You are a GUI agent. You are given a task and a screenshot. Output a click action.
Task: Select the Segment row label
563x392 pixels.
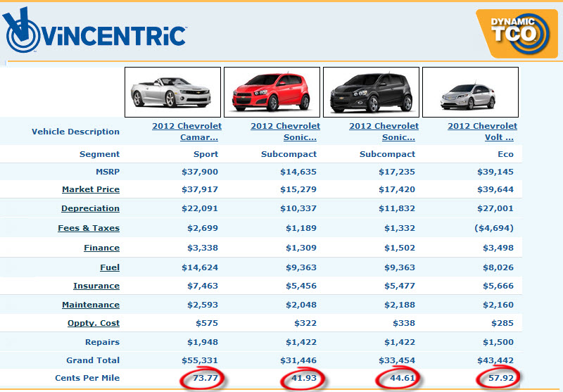[99, 154]
